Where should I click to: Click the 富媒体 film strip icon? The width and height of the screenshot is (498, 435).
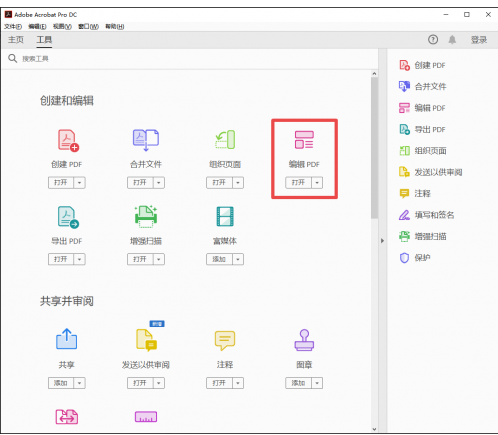225,216
